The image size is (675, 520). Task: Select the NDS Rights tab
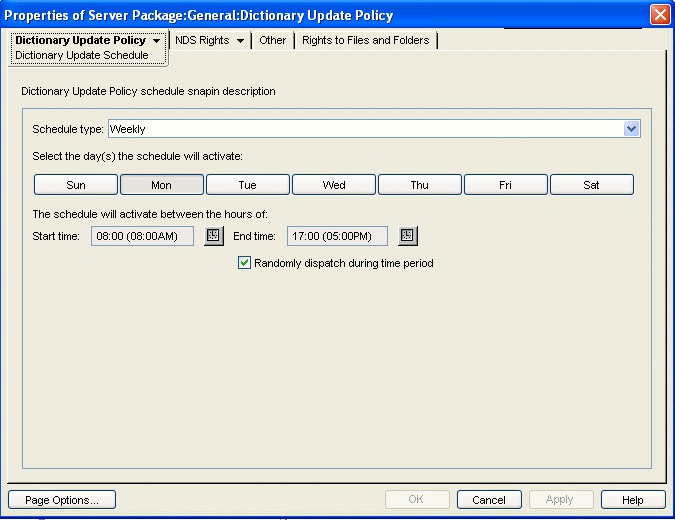point(202,40)
